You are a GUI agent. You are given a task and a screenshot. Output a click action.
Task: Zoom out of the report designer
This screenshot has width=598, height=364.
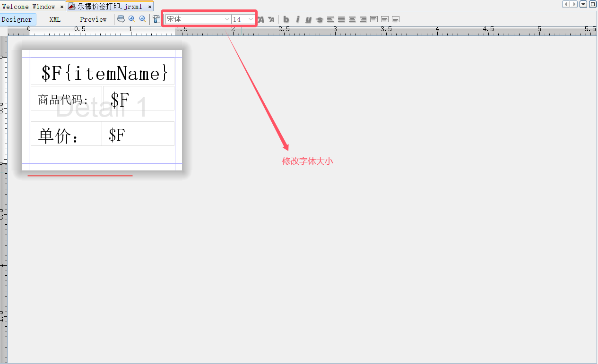142,19
